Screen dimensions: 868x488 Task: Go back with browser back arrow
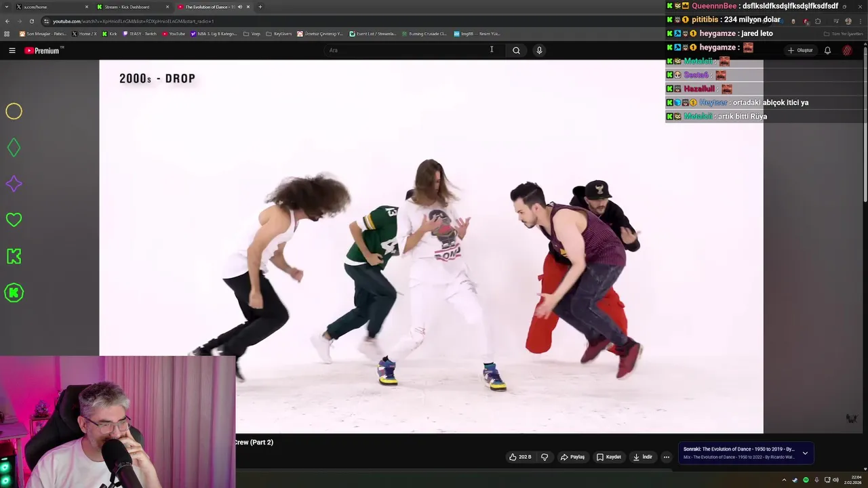tap(7, 21)
